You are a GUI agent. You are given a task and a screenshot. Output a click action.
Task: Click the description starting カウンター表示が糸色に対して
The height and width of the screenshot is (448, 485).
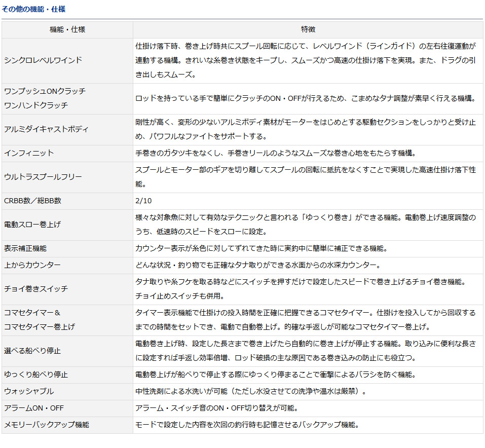[262, 248]
